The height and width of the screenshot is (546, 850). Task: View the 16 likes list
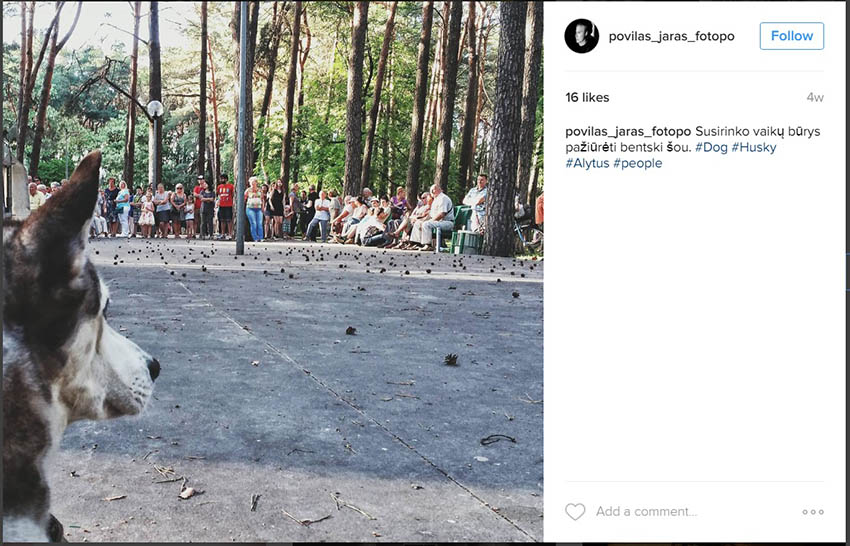tap(587, 98)
